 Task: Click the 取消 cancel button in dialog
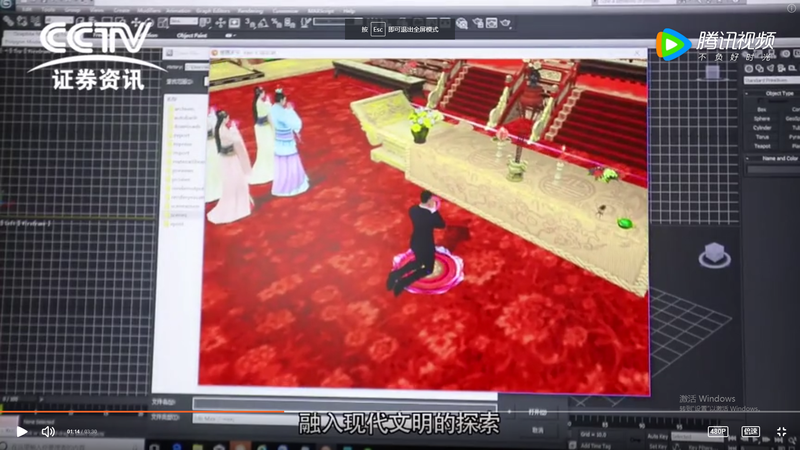pos(537,431)
